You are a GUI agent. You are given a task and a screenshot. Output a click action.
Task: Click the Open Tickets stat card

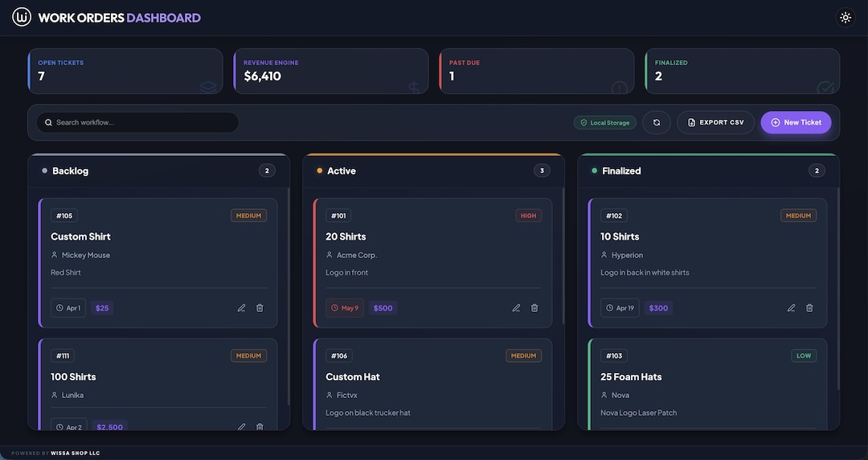click(125, 71)
